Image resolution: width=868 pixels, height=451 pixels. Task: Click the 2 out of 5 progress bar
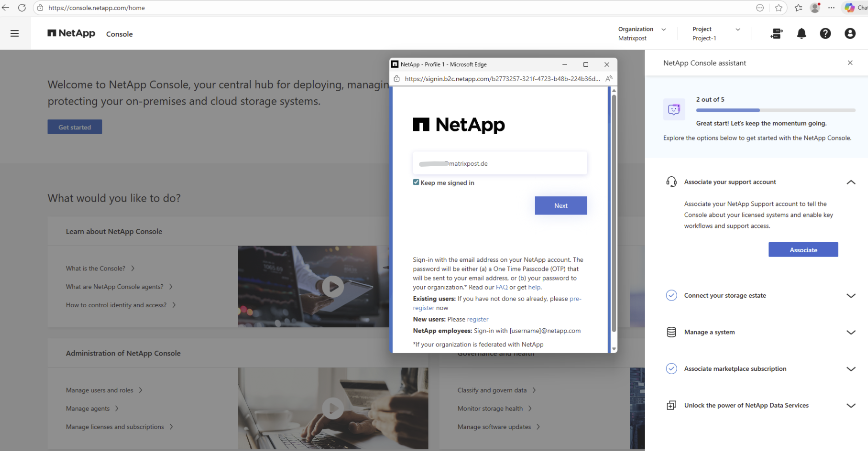[x=776, y=110]
